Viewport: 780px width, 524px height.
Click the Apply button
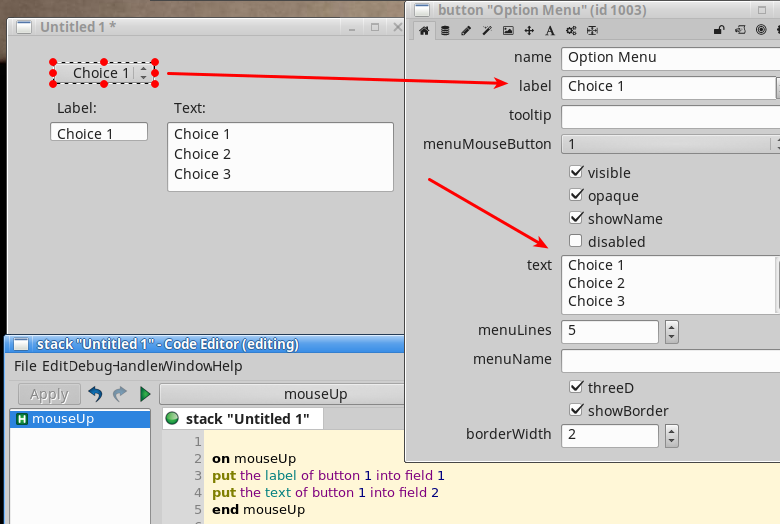tap(48, 394)
